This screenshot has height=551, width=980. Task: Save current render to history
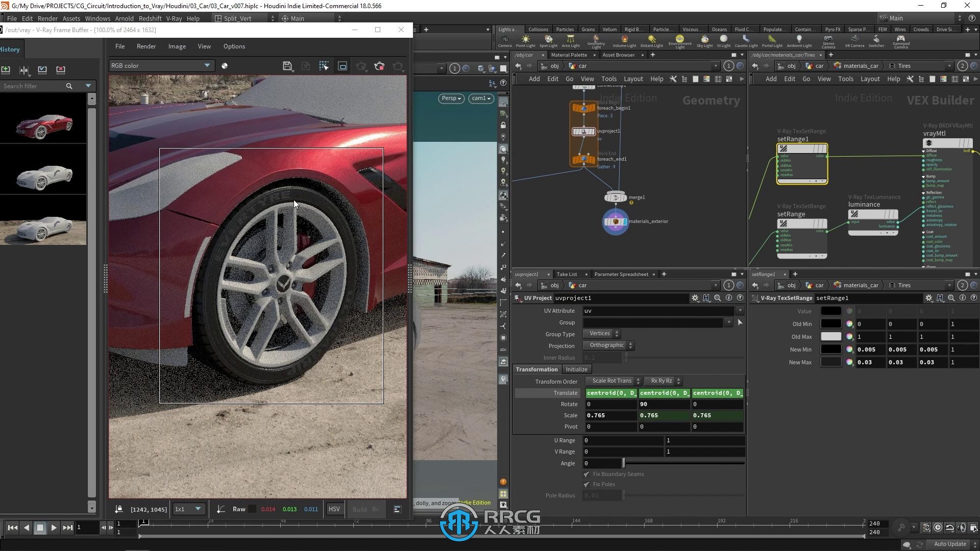click(6, 69)
